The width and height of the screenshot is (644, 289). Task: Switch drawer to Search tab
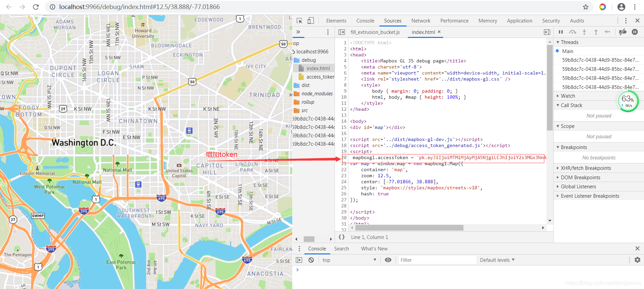(x=341, y=249)
